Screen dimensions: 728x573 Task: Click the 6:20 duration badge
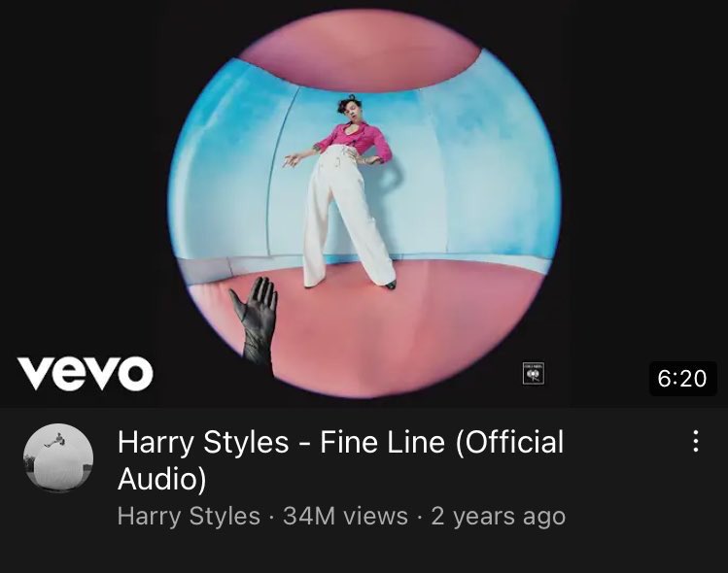click(x=682, y=378)
